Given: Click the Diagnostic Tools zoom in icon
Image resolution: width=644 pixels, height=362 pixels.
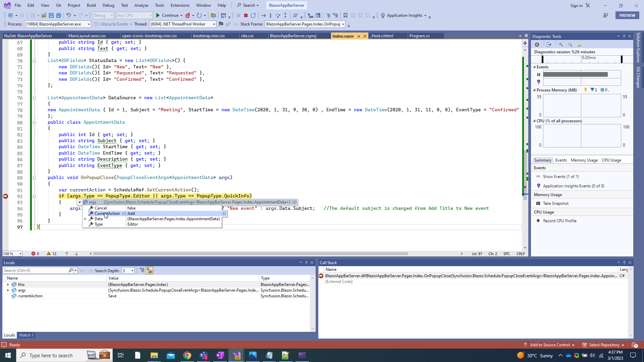Looking at the screenshot, I should tap(561, 45).
